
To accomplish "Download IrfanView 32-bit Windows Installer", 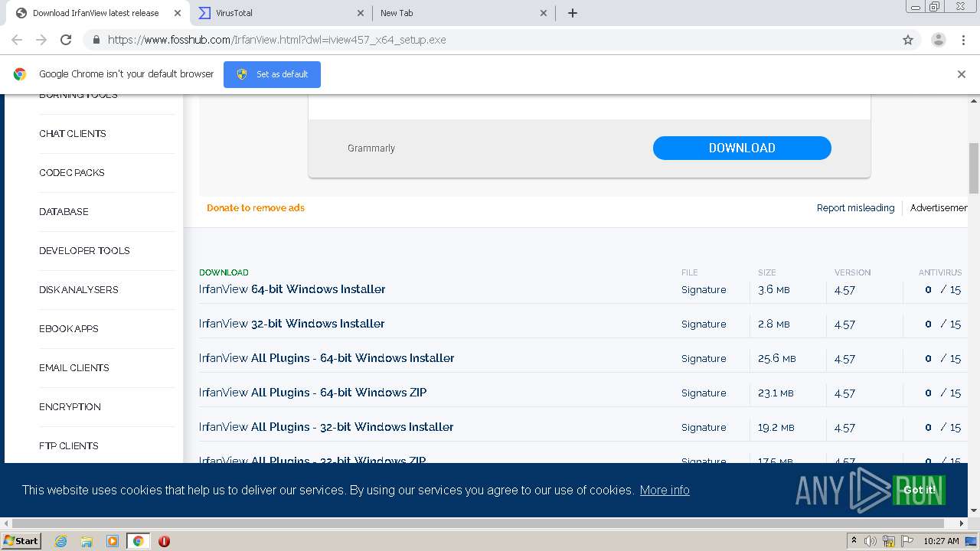I will click(292, 324).
